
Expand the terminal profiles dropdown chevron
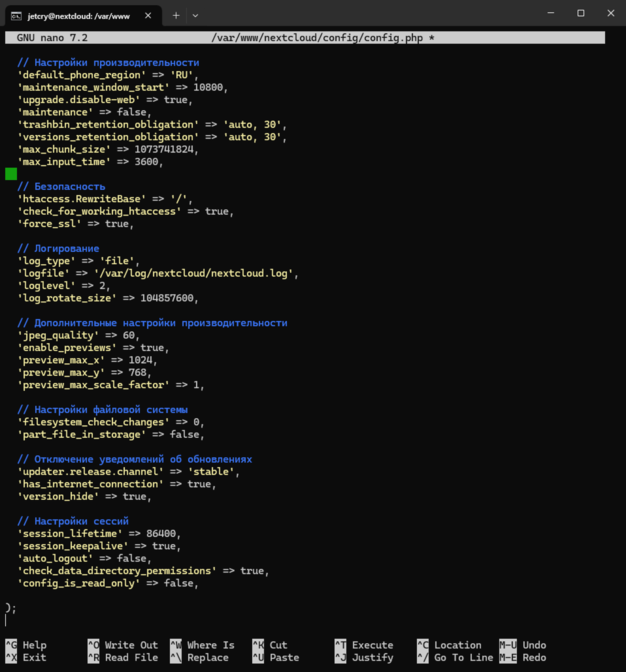point(195,16)
